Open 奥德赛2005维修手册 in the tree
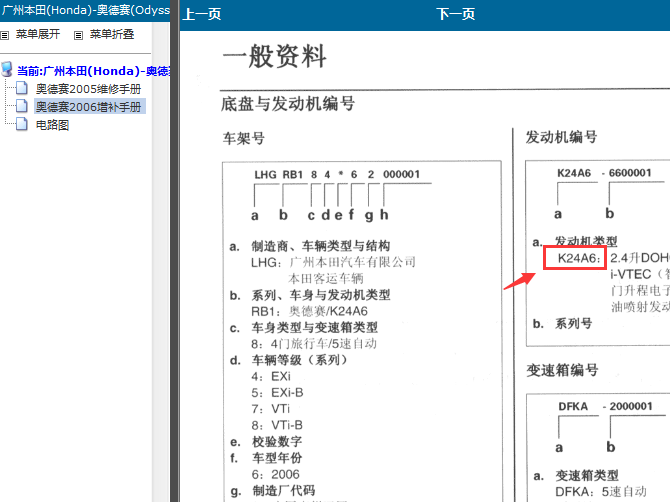 pyautogui.click(x=88, y=89)
